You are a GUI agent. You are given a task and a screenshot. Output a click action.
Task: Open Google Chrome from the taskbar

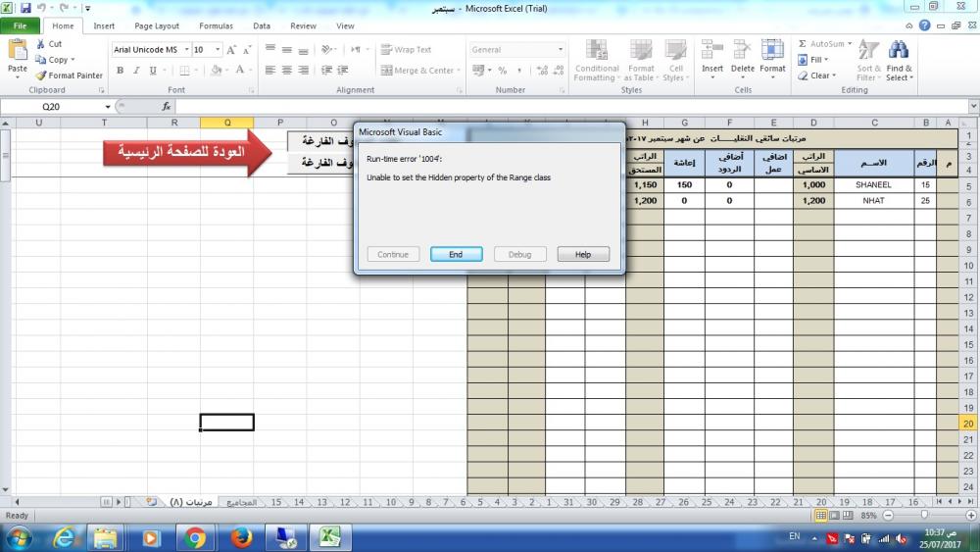[195, 537]
